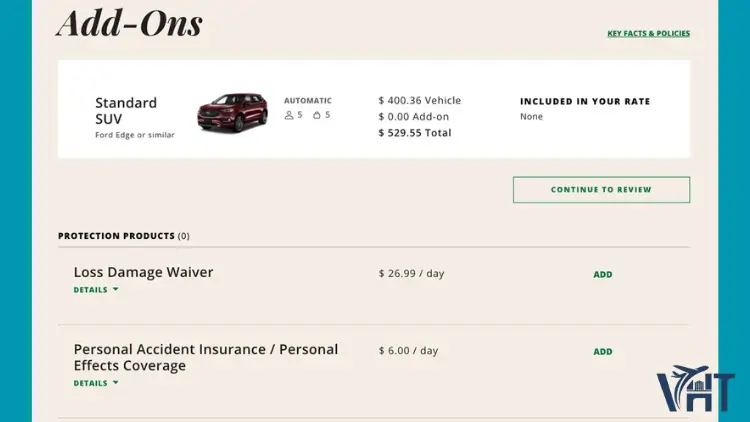Add Personal Accident Insurance coverage
The height and width of the screenshot is (422, 750).
pyautogui.click(x=602, y=352)
